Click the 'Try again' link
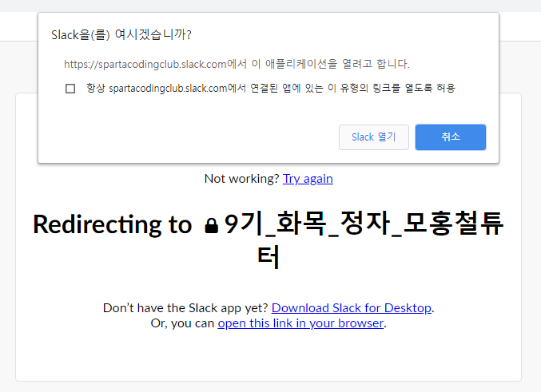The width and height of the screenshot is (541, 392). pyautogui.click(x=308, y=179)
